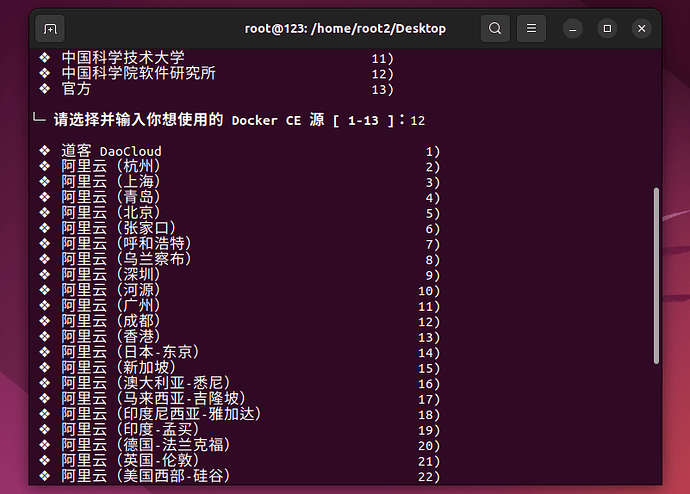Image resolution: width=690 pixels, height=494 pixels.
Task: Click the 阿里云（杭州）entry
Action: [111, 166]
